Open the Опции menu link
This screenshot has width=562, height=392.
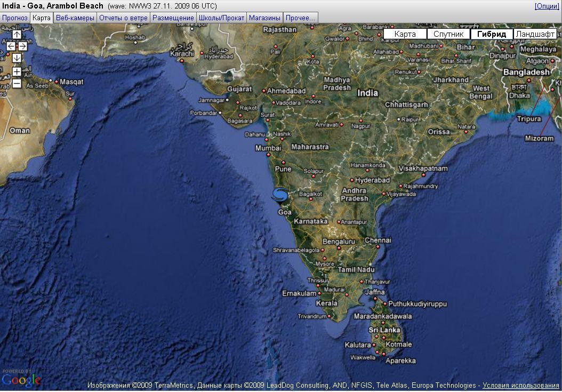[x=547, y=6]
